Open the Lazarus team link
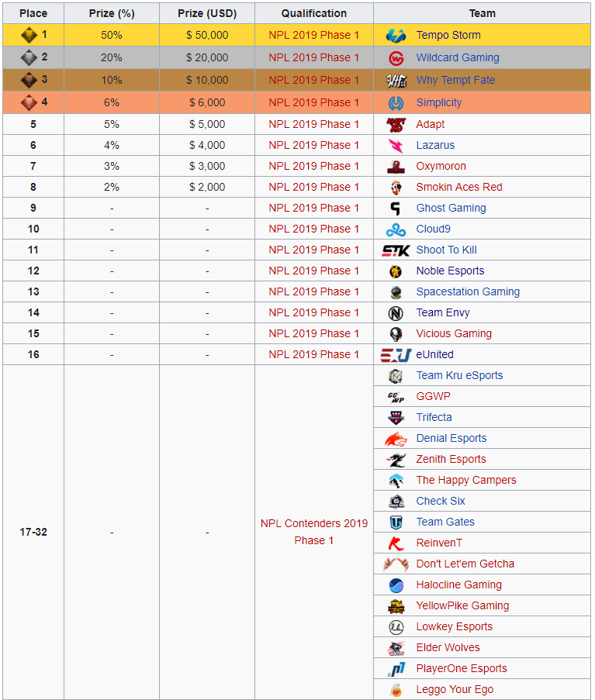 point(435,146)
